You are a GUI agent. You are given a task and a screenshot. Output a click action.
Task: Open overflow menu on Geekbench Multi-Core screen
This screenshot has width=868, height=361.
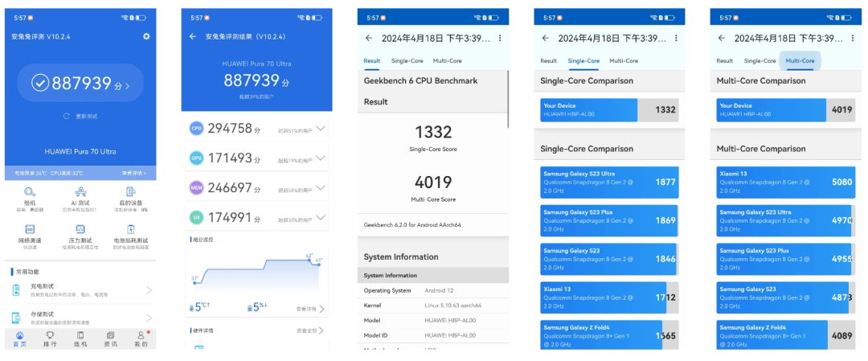(853, 39)
